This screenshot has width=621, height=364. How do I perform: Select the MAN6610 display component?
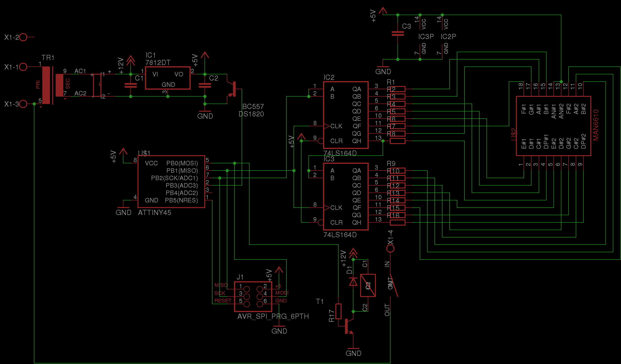553,126
